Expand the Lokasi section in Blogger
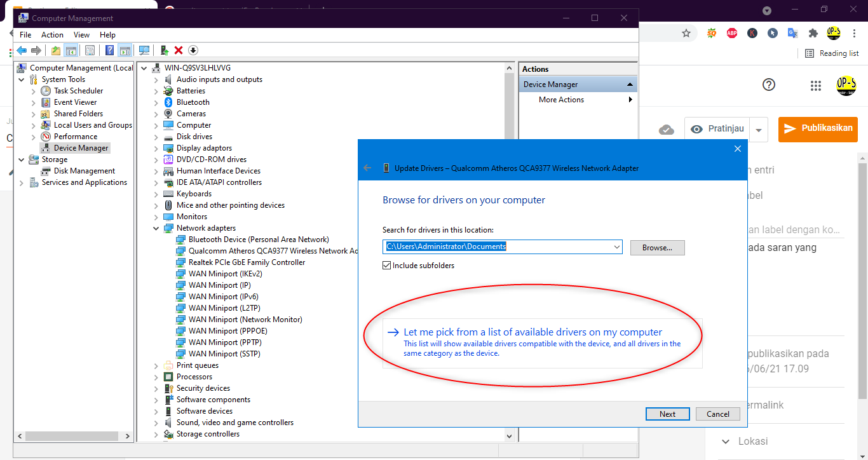Screen dimensions: 868x460 pyautogui.click(x=726, y=442)
